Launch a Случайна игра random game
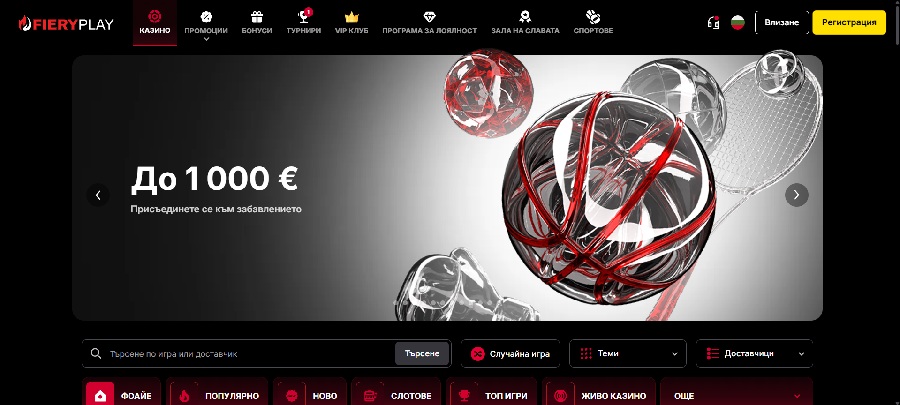The width and height of the screenshot is (900, 405). [x=511, y=354]
